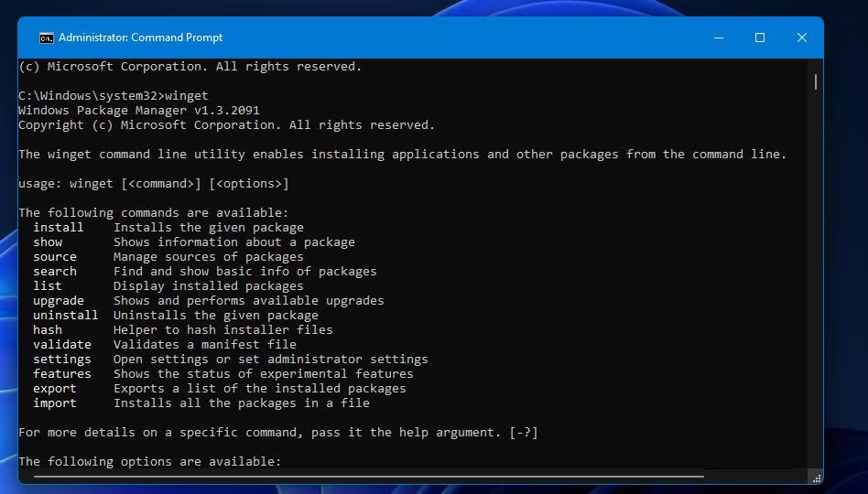The image size is (868, 494).
Task: Click 'Copyright (c) Microsoft Corporation' line
Action: (x=226, y=125)
